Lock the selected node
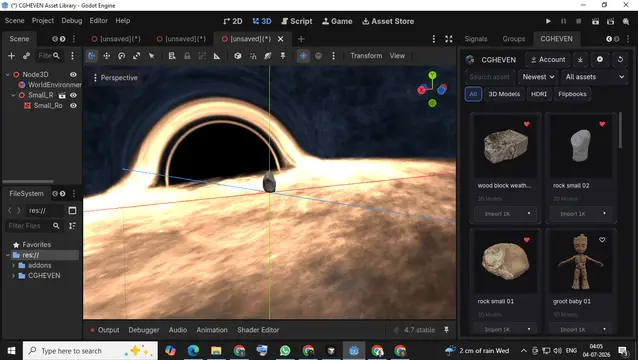 pyautogui.click(x=187, y=56)
